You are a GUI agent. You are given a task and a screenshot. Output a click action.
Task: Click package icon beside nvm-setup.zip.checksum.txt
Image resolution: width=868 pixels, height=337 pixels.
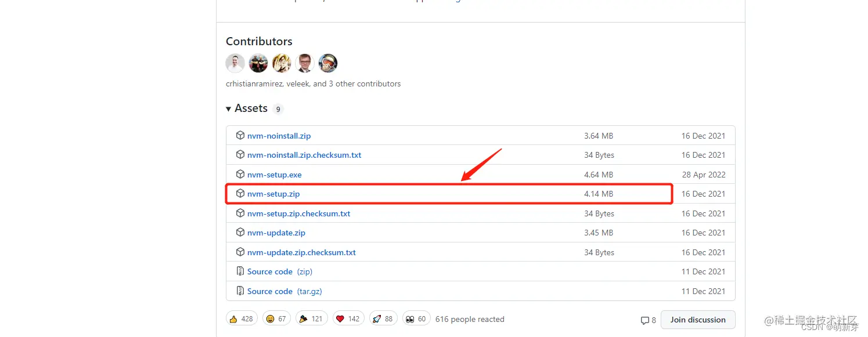coord(240,213)
